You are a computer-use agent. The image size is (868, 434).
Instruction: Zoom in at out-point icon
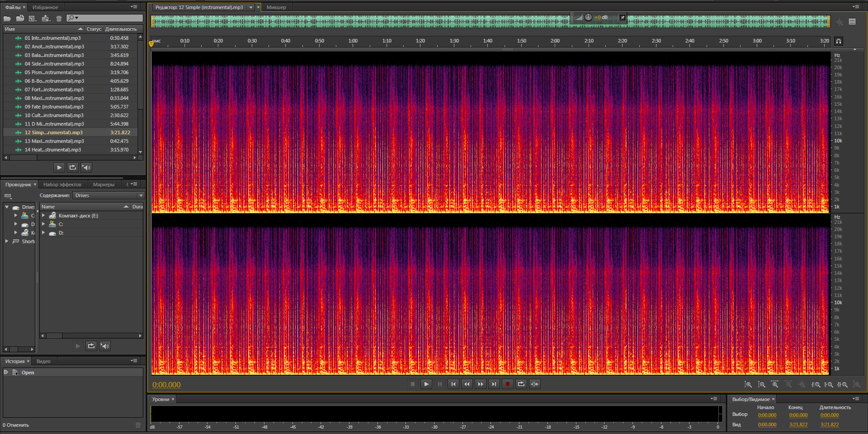[829, 385]
